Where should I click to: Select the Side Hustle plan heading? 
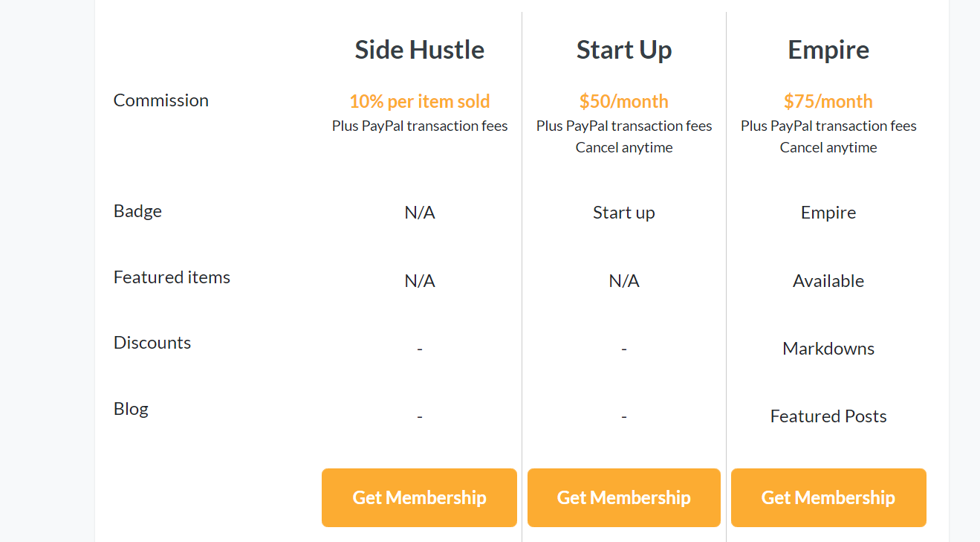420,50
